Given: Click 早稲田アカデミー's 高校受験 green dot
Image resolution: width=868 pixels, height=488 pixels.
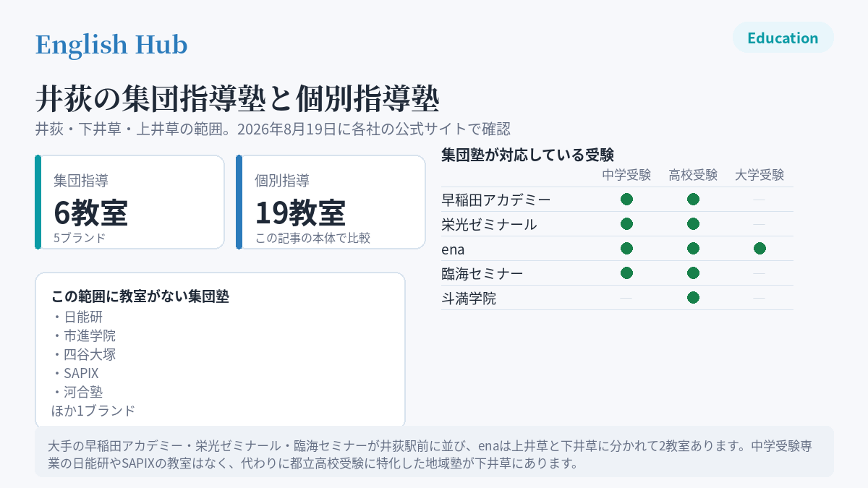Looking at the screenshot, I should click(x=693, y=200).
